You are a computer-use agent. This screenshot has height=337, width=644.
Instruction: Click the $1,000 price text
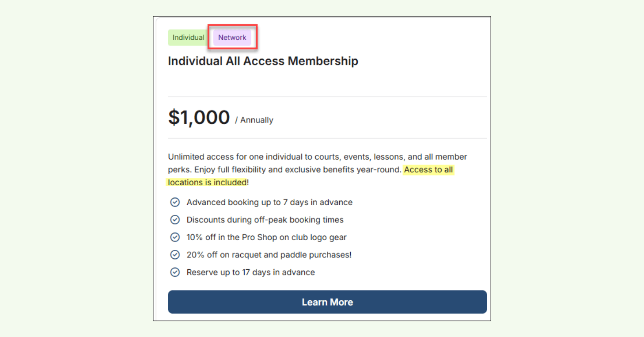pyautogui.click(x=199, y=118)
